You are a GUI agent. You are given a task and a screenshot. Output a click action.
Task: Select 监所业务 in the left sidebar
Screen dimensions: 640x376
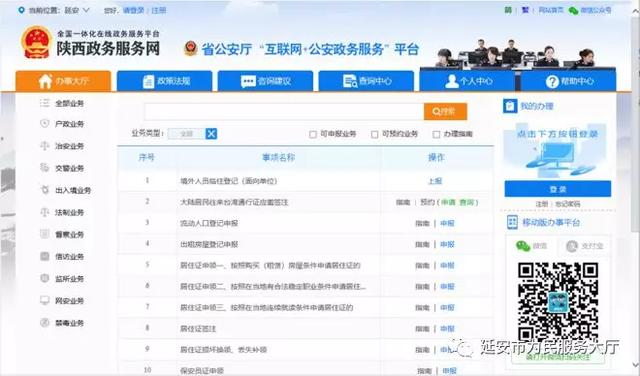[x=69, y=279]
